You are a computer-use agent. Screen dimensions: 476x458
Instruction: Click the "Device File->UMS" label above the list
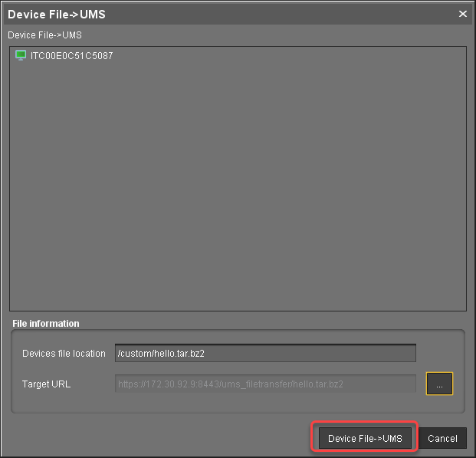[x=44, y=35]
